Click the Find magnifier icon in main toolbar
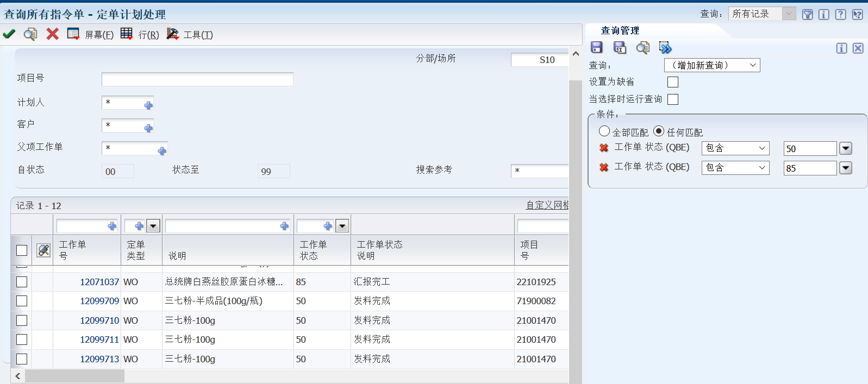 point(30,34)
